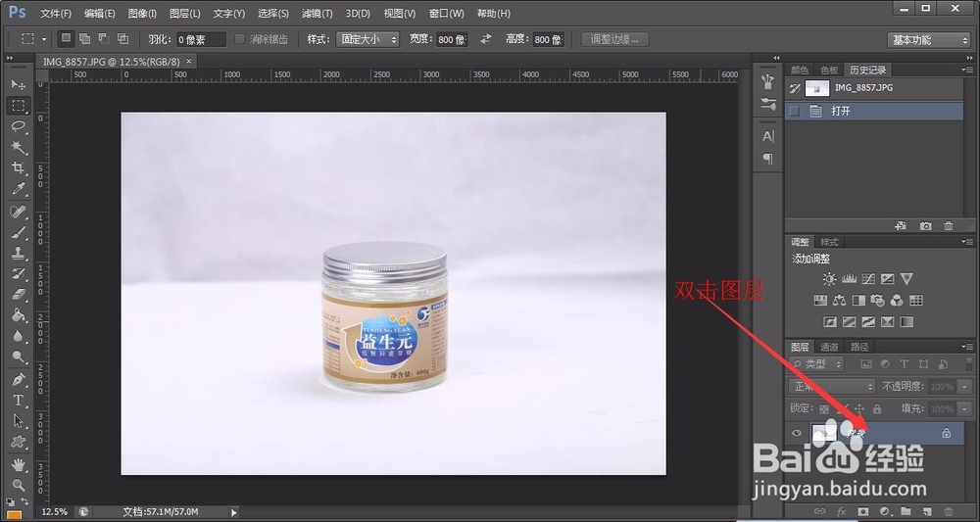Select the Healing Brush tool
Screen dimensions: 980x522
tap(18, 213)
